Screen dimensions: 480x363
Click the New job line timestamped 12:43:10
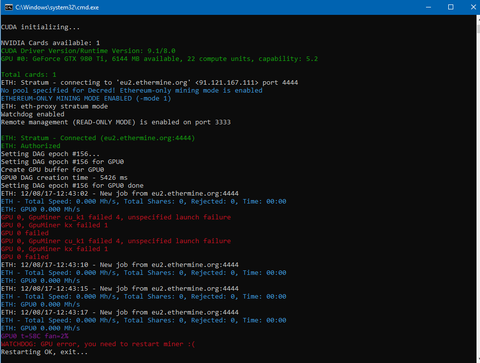(120, 265)
